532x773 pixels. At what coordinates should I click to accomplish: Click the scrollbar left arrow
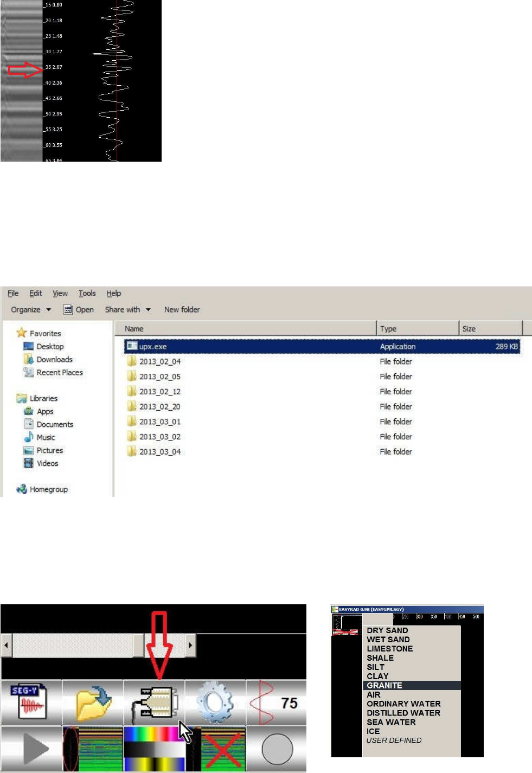7,645
